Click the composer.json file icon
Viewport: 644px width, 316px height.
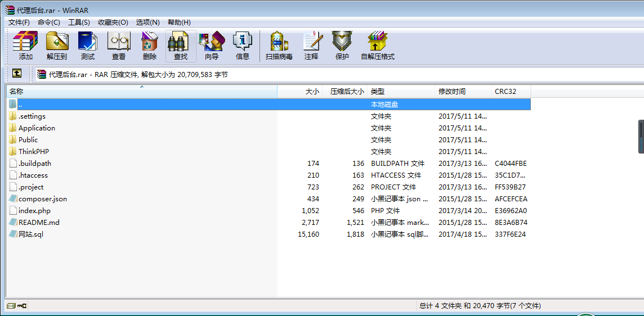pos(13,199)
